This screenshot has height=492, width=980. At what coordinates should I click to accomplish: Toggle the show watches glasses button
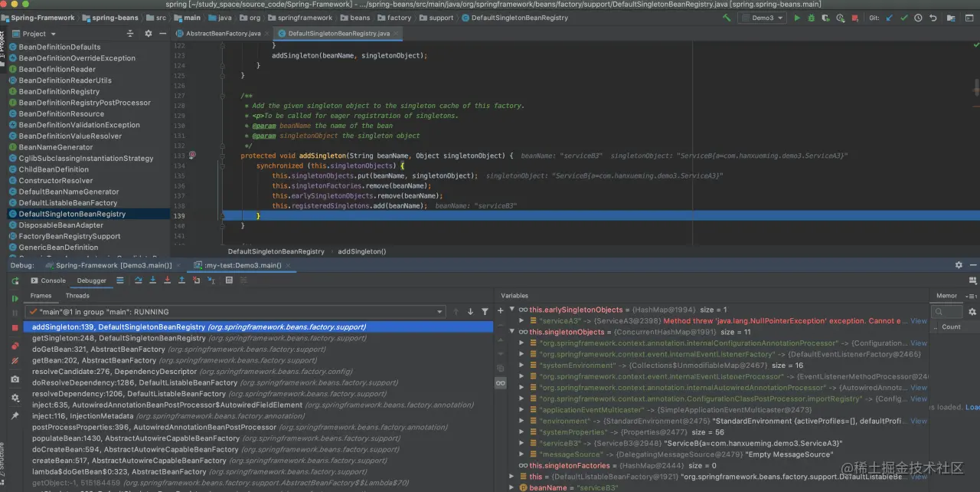(x=501, y=382)
